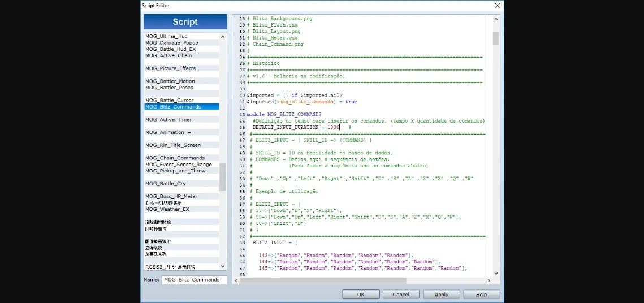Click the script list scroll-down arrow
This screenshot has width=644, height=303.
223,266
